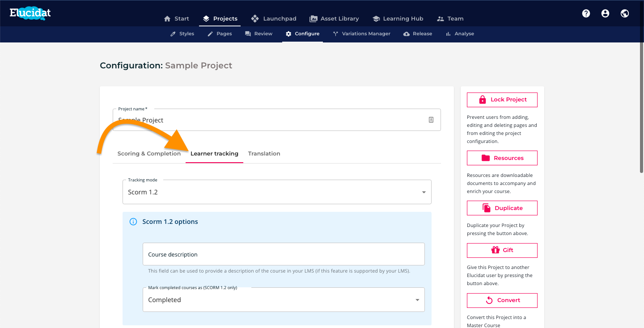Click the Convert button
The image size is (644, 328).
[502, 300]
